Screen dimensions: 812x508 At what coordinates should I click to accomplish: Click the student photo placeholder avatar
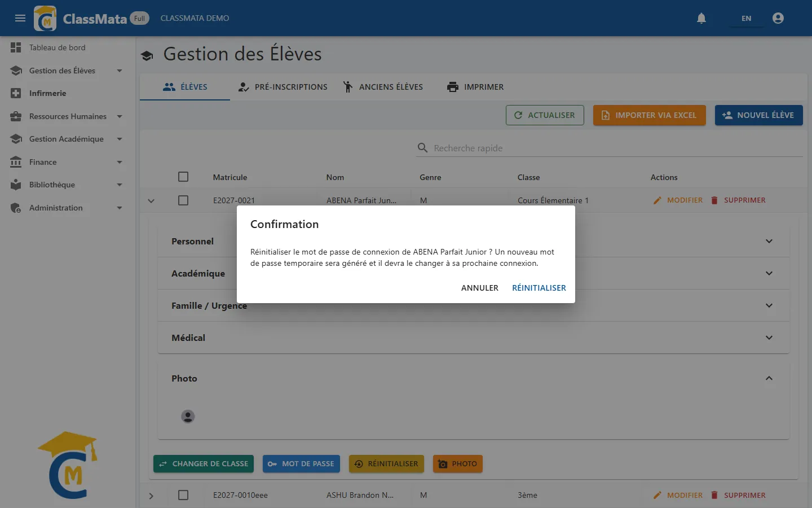(x=188, y=417)
